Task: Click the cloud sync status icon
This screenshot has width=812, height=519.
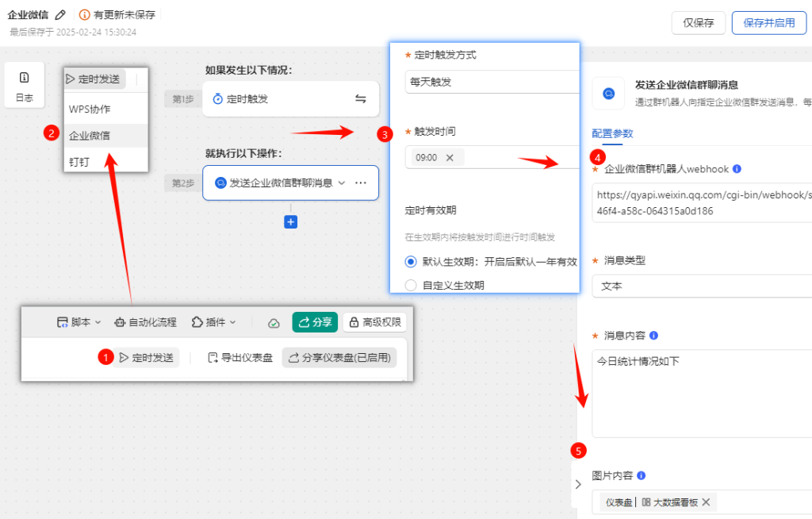Action: (274, 323)
